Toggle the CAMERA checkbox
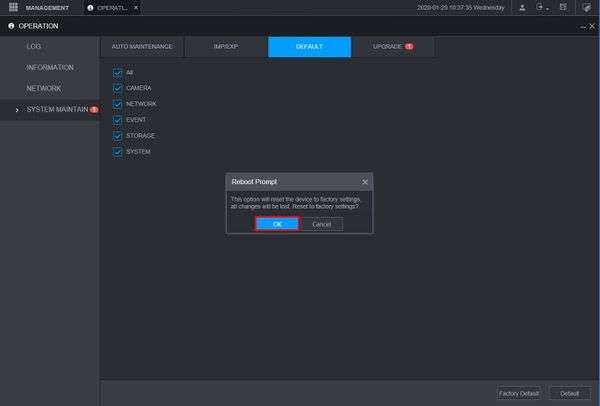Viewport: 600px width, 406px height. point(117,88)
